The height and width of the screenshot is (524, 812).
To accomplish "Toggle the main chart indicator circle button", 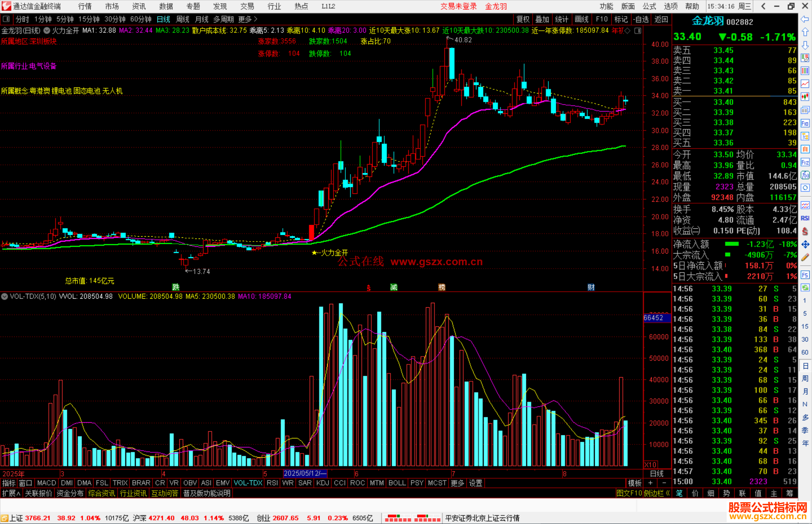I will [47, 31].
